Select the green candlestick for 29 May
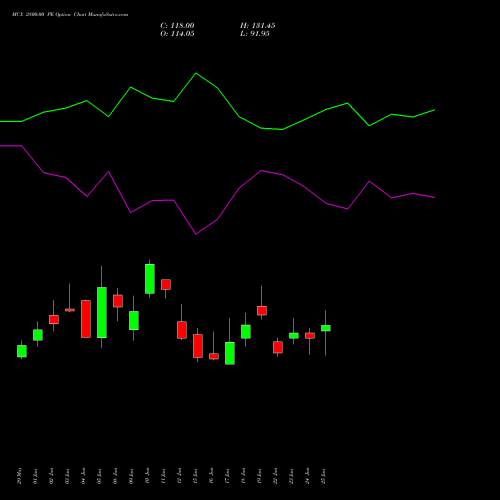The image size is (500, 500). 22,351
